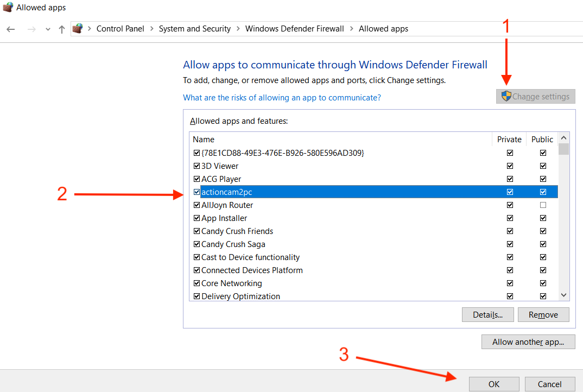Image resolution: width=583 pixels, height=392 pixels.
Task: Click the Private column header
Action: click(509, 140)
